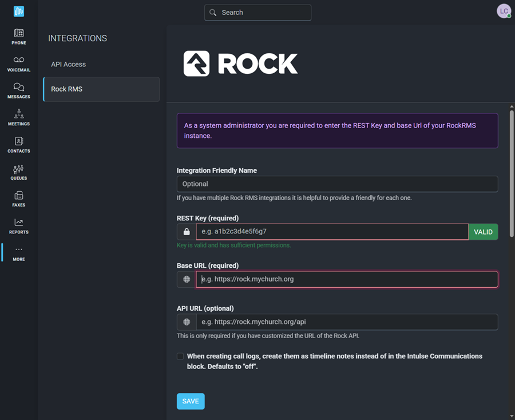Open the LC user avatar menu

[504, 11]
